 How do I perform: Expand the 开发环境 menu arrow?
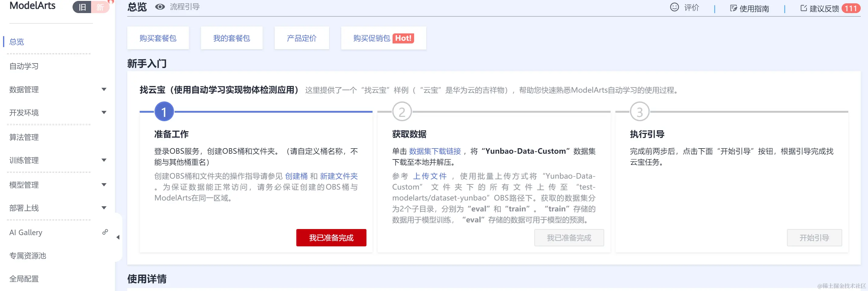click(104, 113)
